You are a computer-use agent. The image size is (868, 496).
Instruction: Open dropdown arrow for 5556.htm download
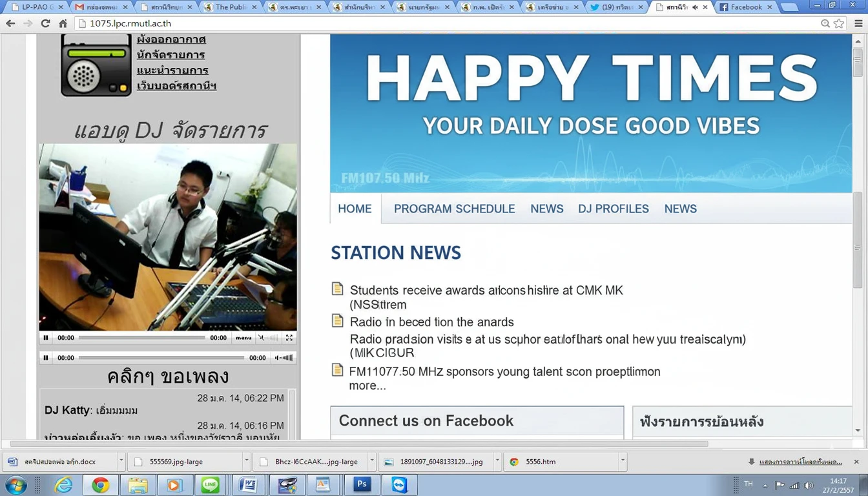pyautogui.click(x=622, y=462)
